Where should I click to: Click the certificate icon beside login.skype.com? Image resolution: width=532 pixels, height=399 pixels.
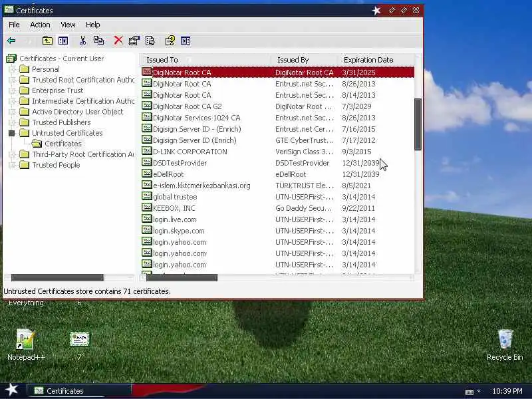point(146,230)
